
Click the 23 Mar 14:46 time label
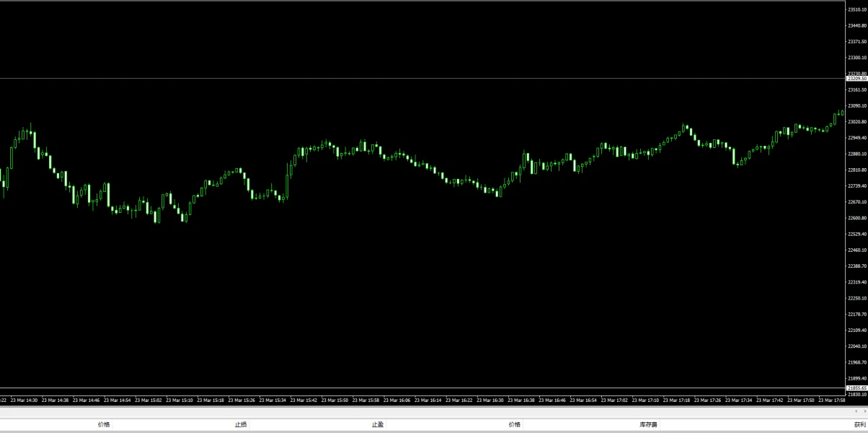86,400
